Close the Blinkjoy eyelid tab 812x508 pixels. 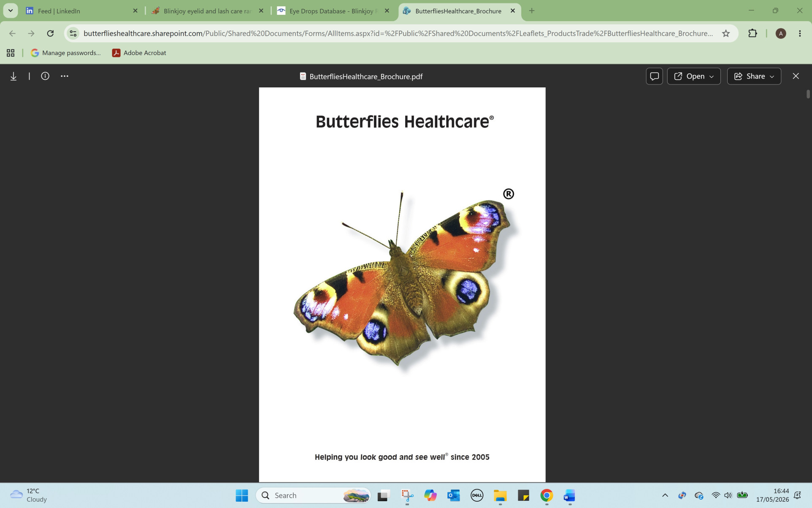(x=261, y=11)
